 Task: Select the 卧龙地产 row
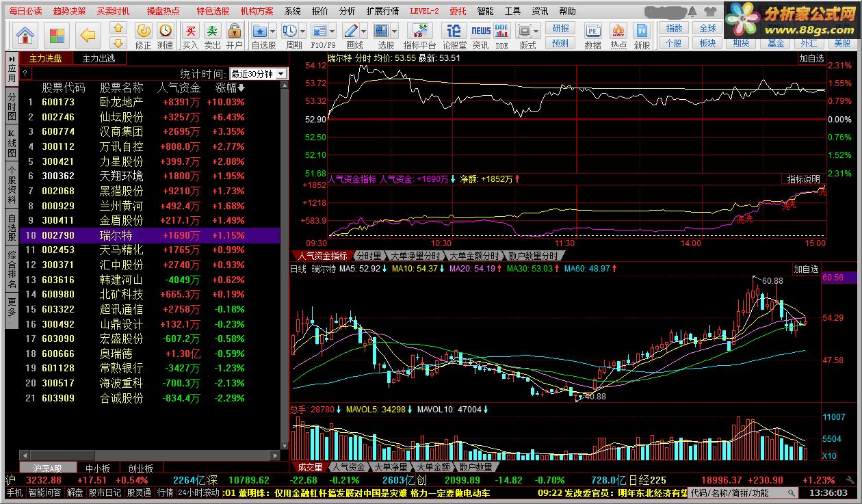150,102
